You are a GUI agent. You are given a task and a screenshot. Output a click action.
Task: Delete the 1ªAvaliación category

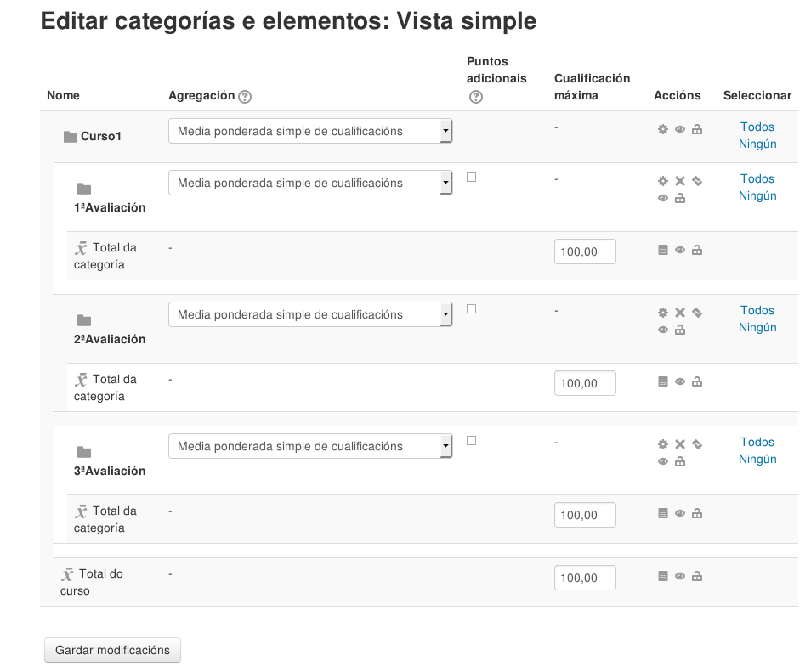tap(679, 180)
